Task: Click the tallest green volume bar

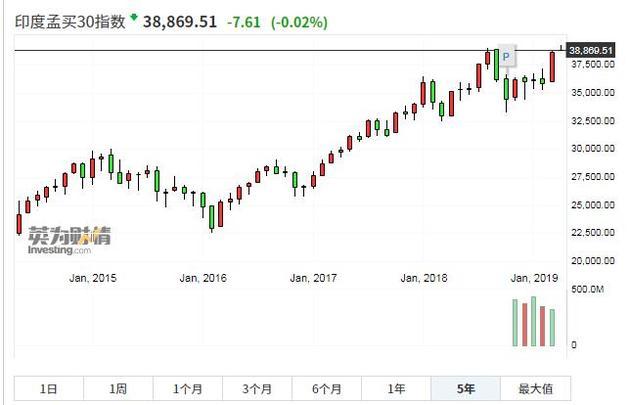Action: (x=534, y=321)
